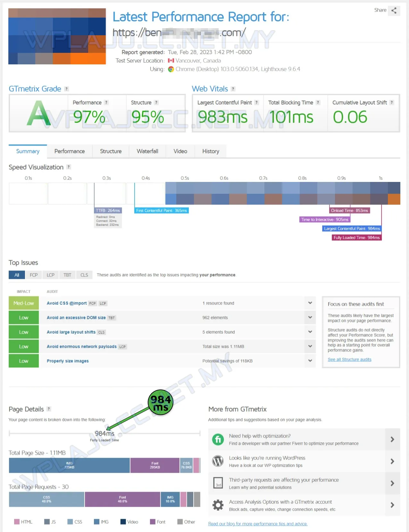Filter top issues by CLS

84,275
